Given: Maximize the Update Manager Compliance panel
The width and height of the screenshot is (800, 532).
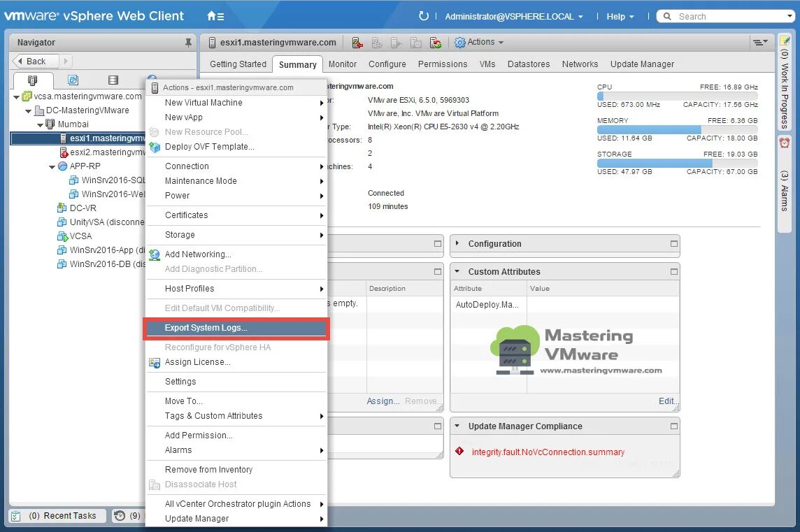Looking at the screenshot, I should 674,426.
